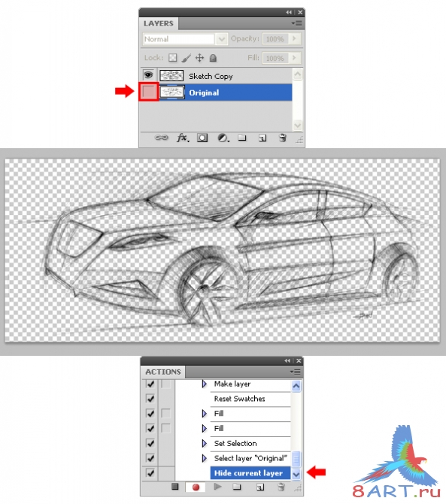Play the selected action

pyautogui.click(x=217, y=487)
